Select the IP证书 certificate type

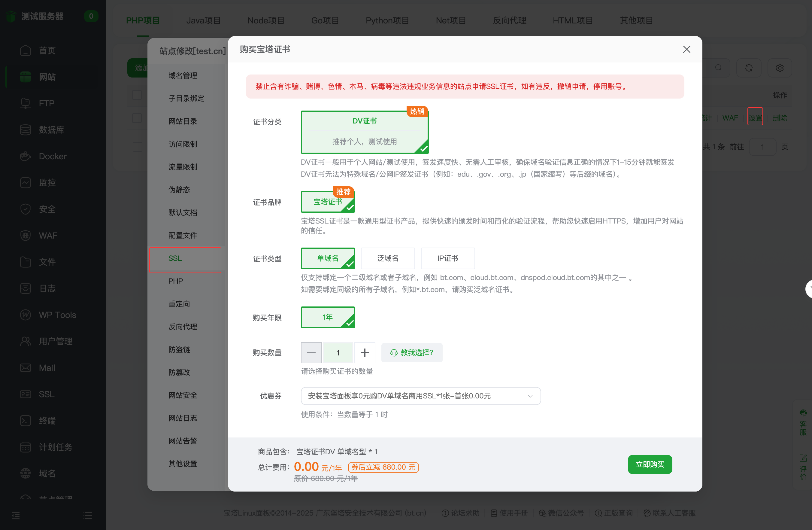pos(448,258)
